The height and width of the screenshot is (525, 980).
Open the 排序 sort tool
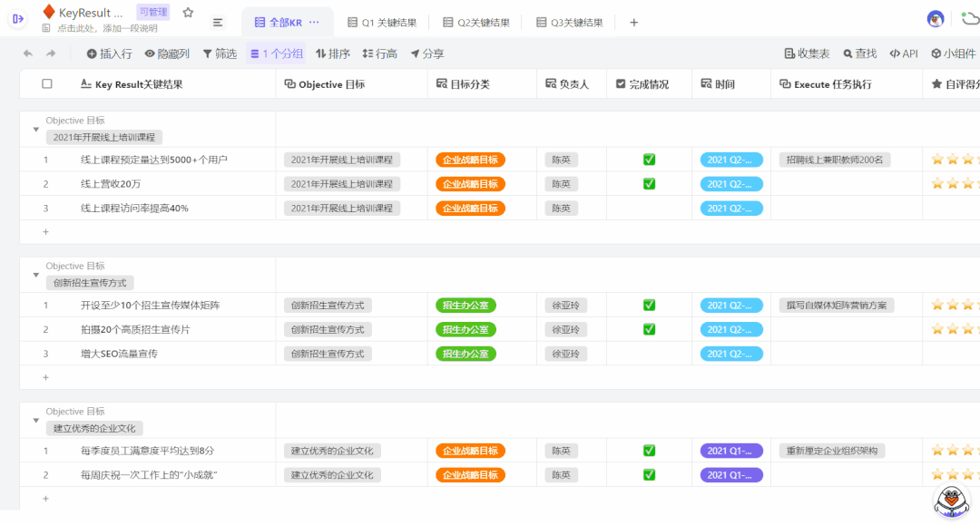pos(333,53)
